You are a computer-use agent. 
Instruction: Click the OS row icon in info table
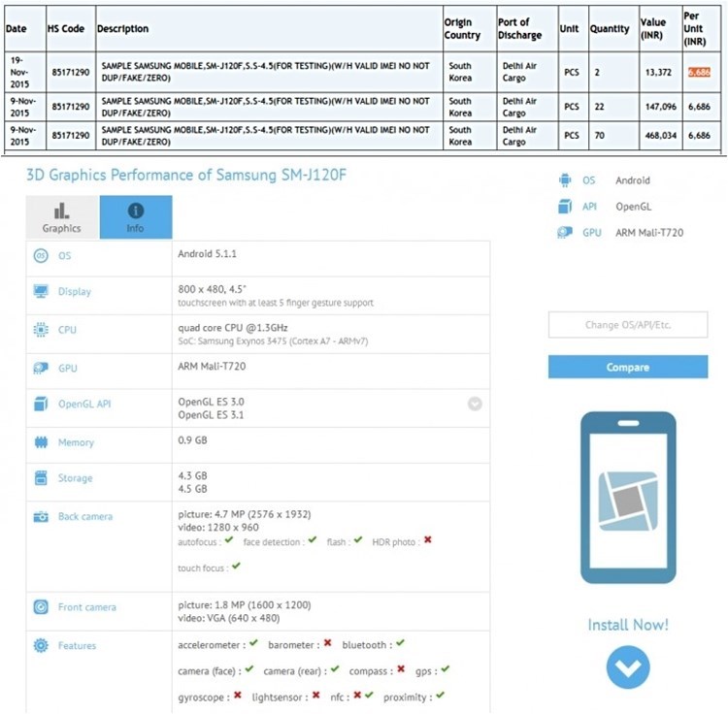point(41,256)
